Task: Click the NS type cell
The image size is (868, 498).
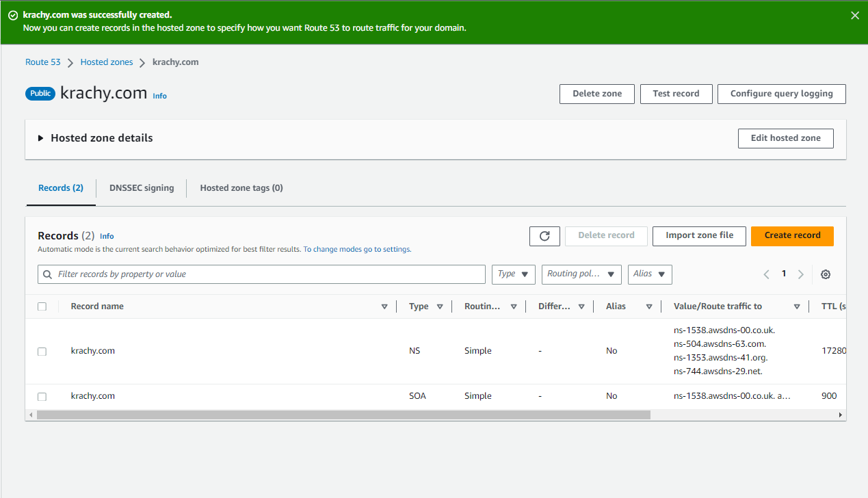Action: pos(415,351)
